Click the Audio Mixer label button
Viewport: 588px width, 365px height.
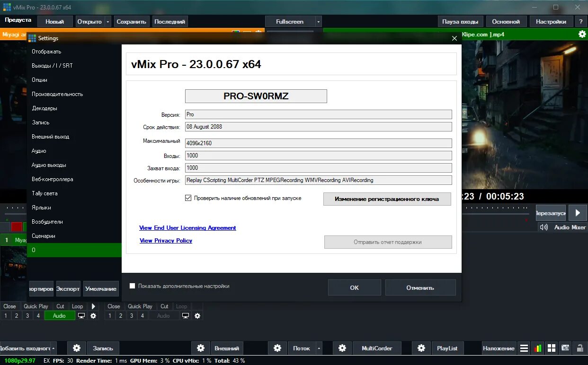point(570,227)
